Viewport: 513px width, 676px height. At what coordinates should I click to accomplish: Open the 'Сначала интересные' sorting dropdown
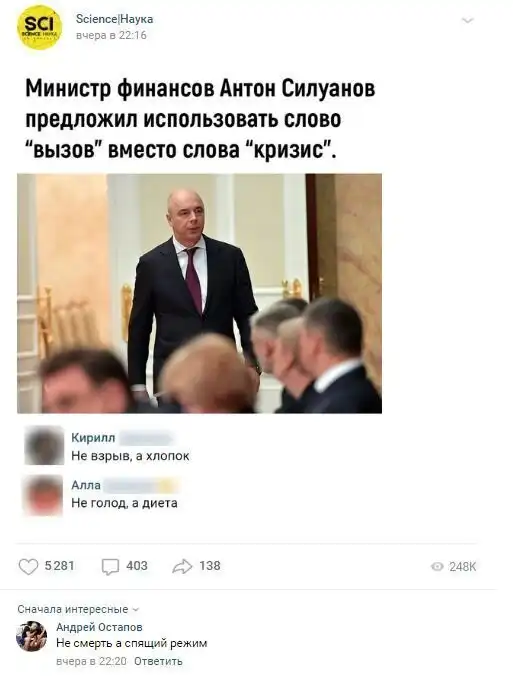(x=78, y=609)
